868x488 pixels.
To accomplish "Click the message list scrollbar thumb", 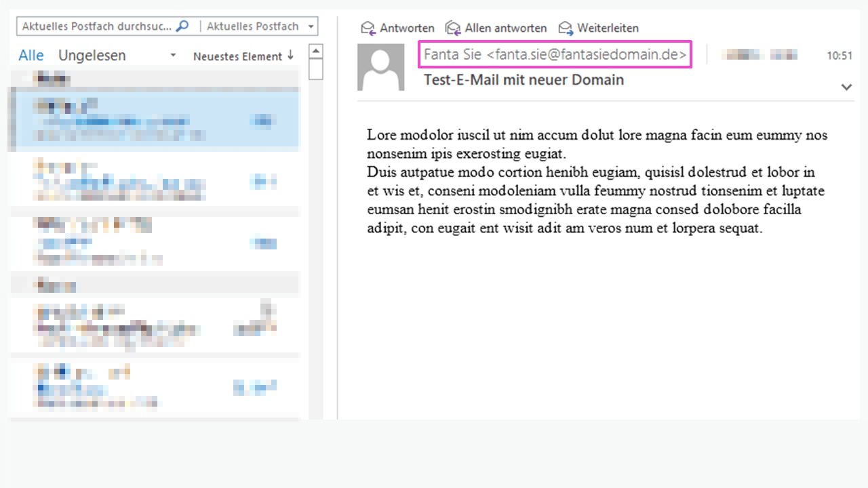I will point(315,69).
